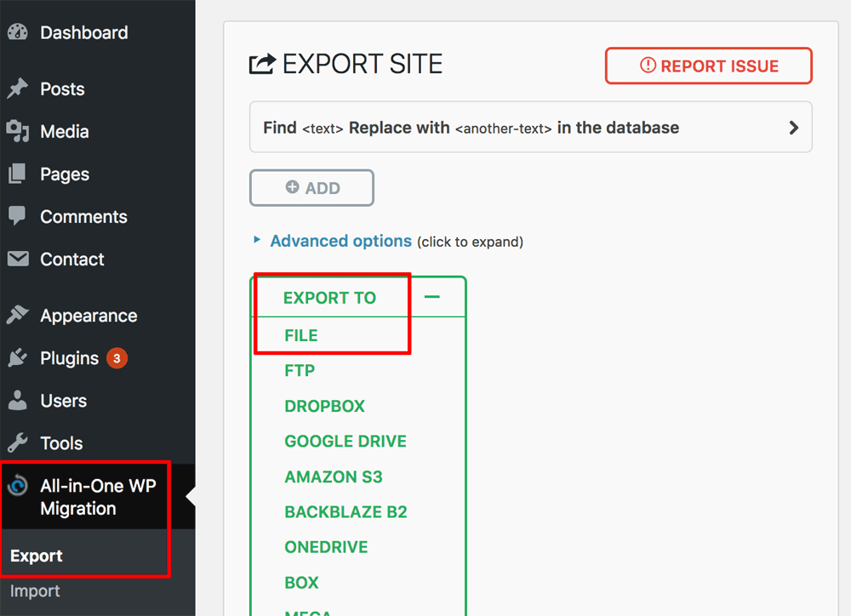Open the Plugins menu label
851x616 pixels.
70,358
